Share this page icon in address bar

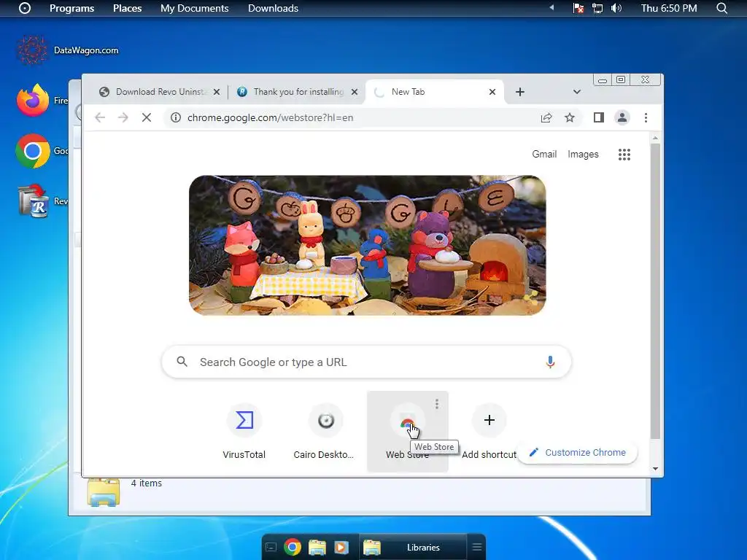(546, 117)
